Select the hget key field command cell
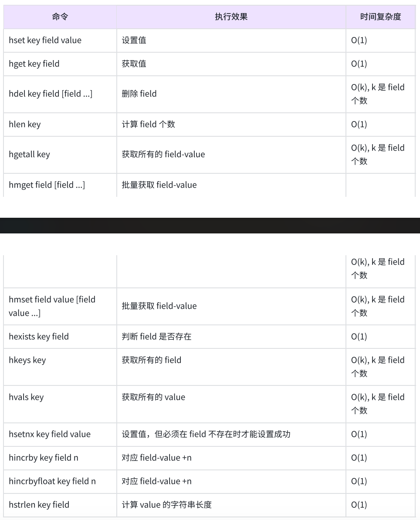Image resolution: width=420 pixels, height=520 pixels. click(x=60, y=64)
